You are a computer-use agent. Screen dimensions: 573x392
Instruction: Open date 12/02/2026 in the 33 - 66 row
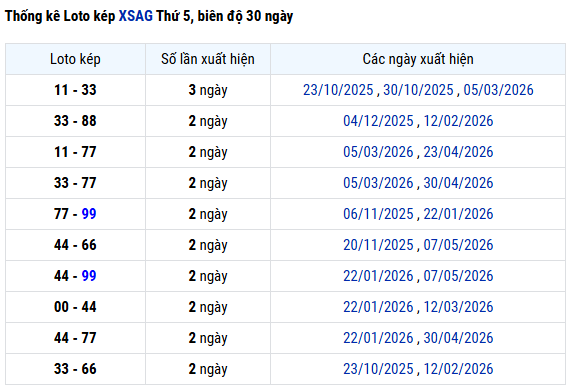(458, 369)
